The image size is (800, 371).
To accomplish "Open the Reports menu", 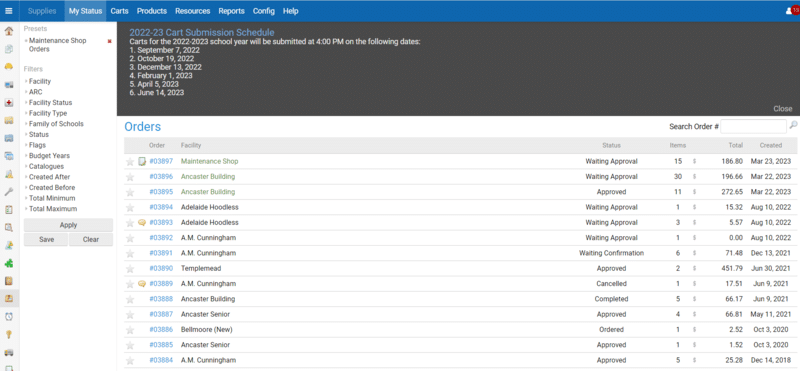I will coord(231,11).
